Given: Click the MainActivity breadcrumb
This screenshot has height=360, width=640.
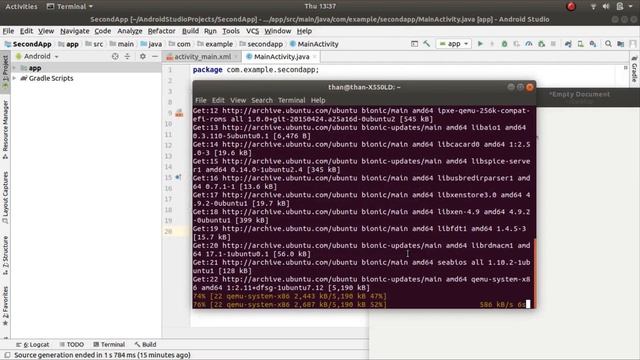Looking at the screenshot, I should pos(314,44).
